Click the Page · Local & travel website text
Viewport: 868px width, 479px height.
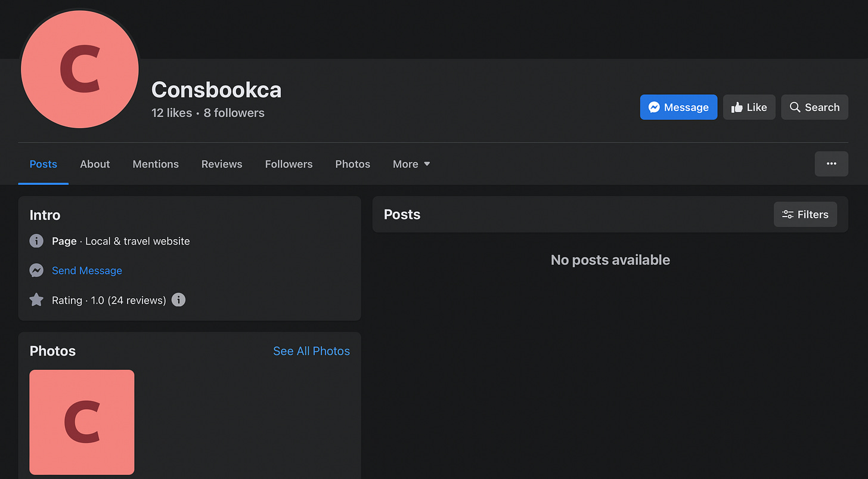click(121, 242)
